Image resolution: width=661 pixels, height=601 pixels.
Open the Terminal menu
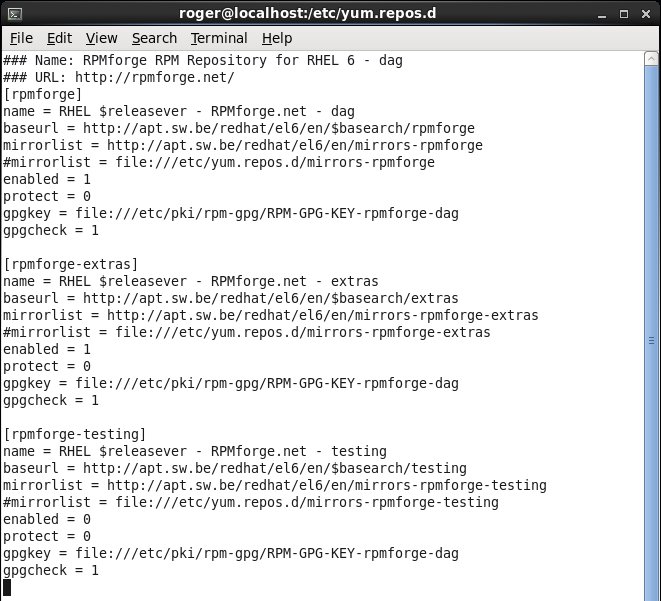pos(219,38)
